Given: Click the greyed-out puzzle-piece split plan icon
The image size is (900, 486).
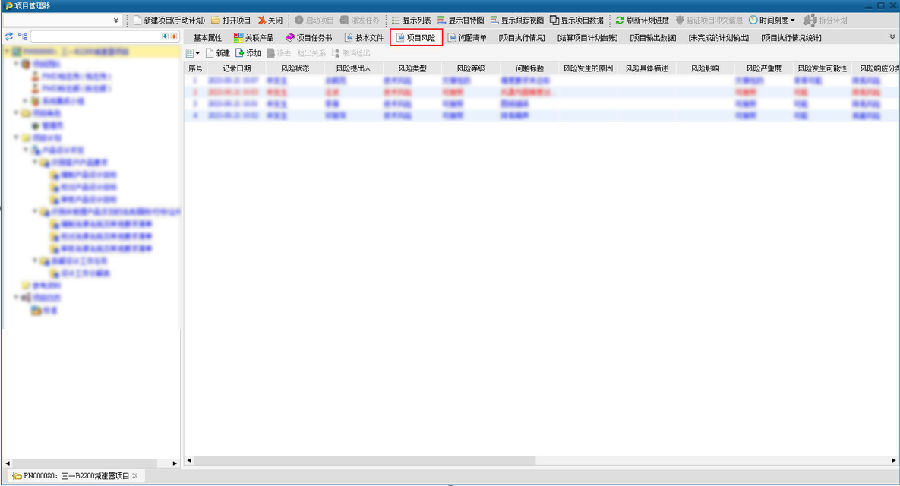Looking at the screenshot, I should 809,20.
